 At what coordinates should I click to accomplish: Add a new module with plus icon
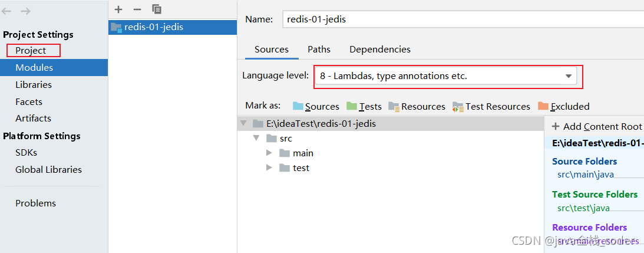pyautogui.click(x=118, y=9)
